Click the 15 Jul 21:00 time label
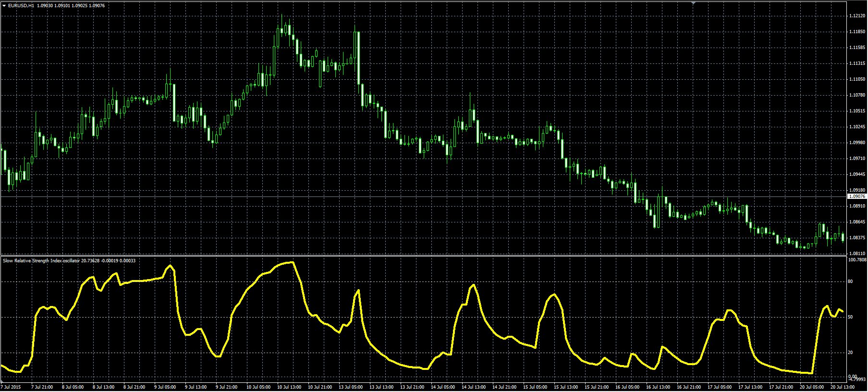This screenshot has height=392, width=868. 597,387
